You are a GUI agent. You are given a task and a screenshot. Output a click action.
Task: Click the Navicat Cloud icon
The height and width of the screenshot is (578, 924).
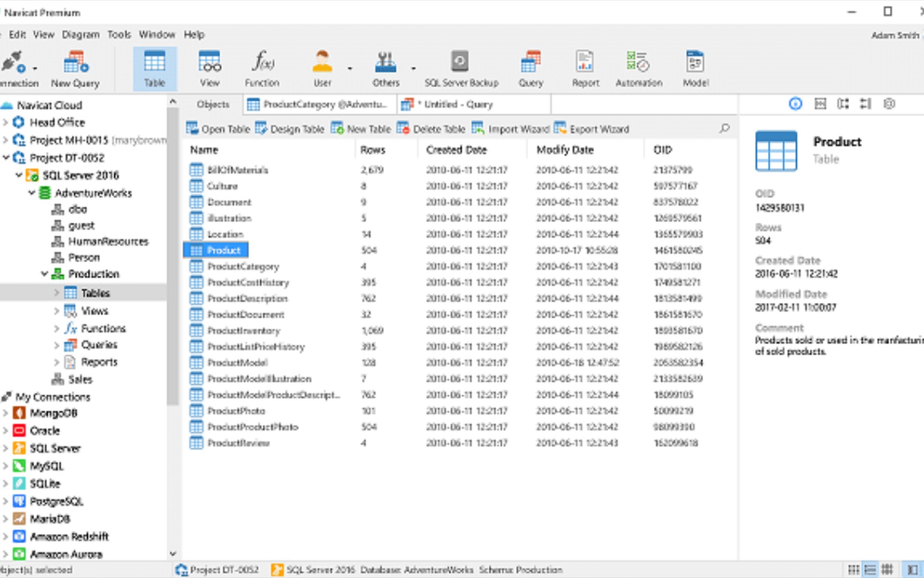7,105
